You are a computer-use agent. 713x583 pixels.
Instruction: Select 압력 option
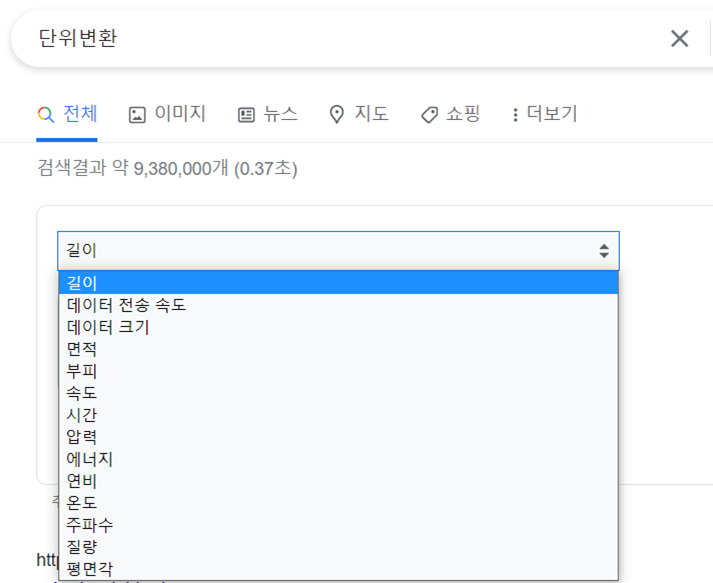pyautogui.click(x=338, y=437)
